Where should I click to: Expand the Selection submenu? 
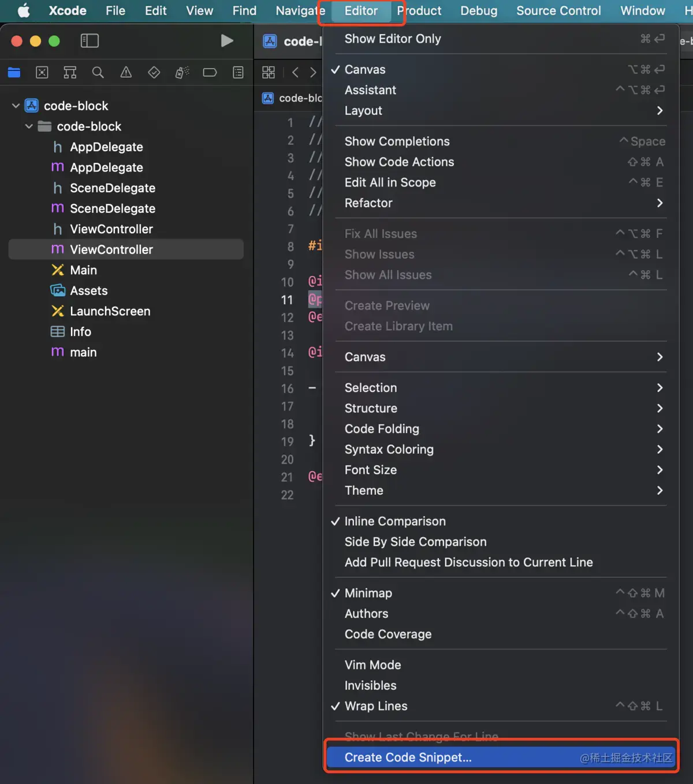coord(501,388)
